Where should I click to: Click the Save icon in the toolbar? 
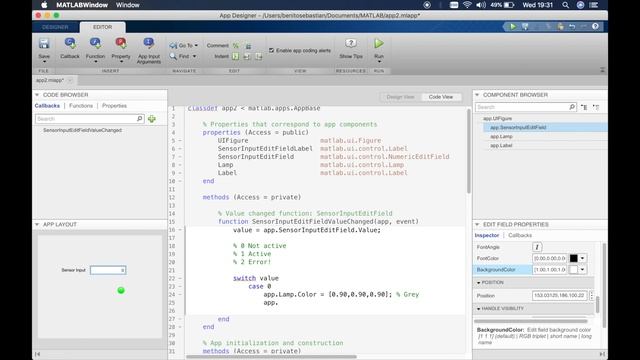pyautogui.click(x=44, y=44)
